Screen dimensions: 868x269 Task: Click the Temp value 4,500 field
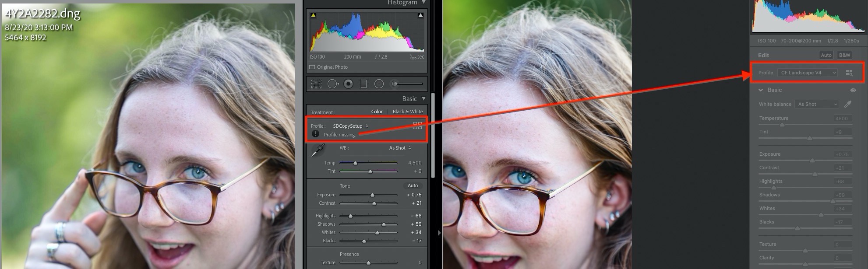tap(415, 163)
